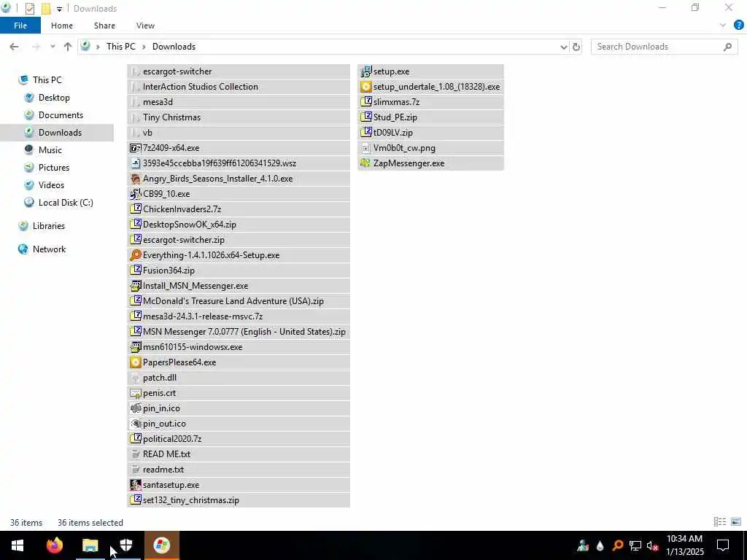The image size is (747, 560).
Task: Select Local Disk (C:) in navigation pane
Action: tap(66, 203)
